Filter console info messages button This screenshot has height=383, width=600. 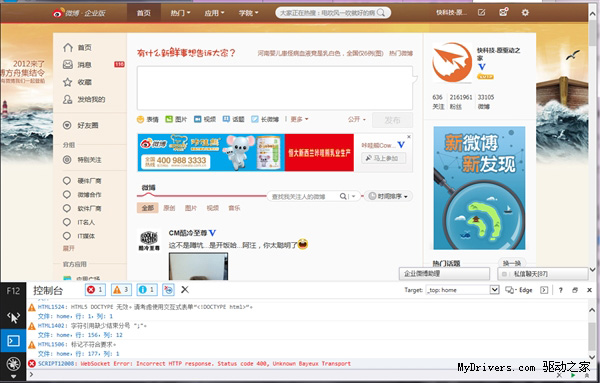tap(147, 290)
